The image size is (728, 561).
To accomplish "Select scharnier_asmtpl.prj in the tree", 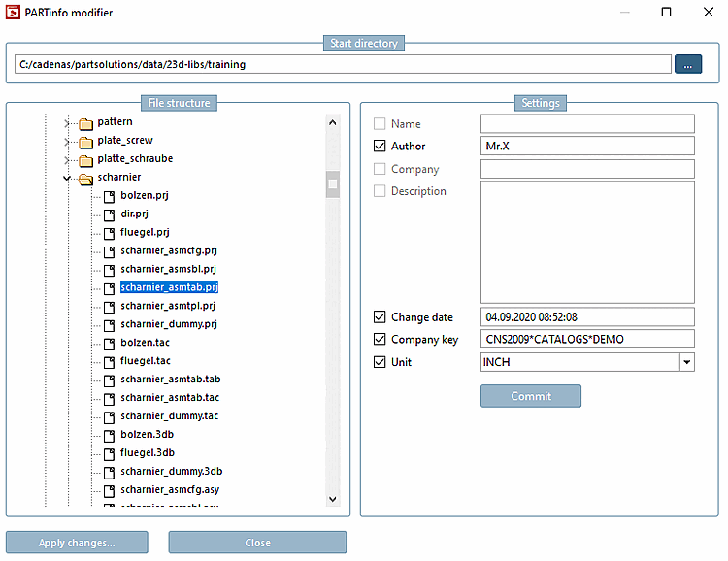I will click(168, 306).
